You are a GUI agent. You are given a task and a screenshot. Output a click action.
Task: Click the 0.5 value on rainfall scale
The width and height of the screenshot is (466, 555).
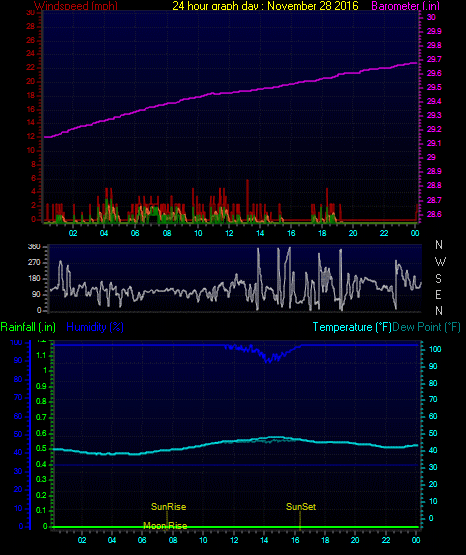tap(41, 448)
